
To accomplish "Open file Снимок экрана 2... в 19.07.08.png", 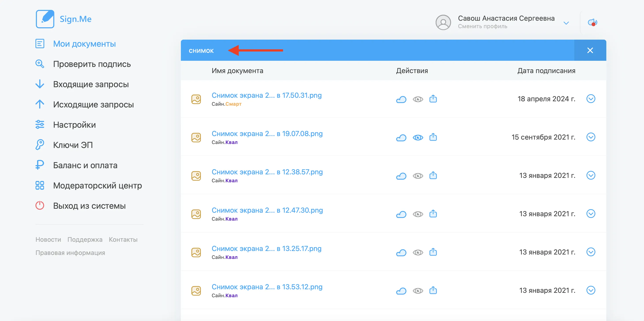I will pos(267,133).
